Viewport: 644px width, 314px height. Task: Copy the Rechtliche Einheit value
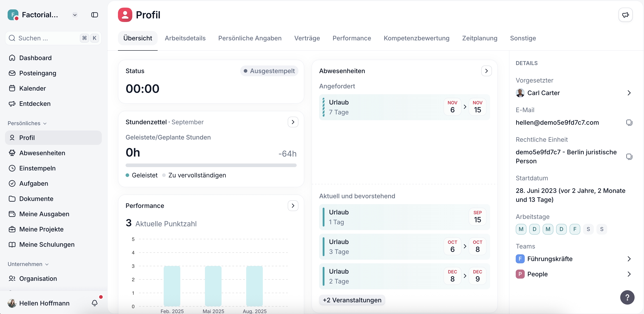629,157
